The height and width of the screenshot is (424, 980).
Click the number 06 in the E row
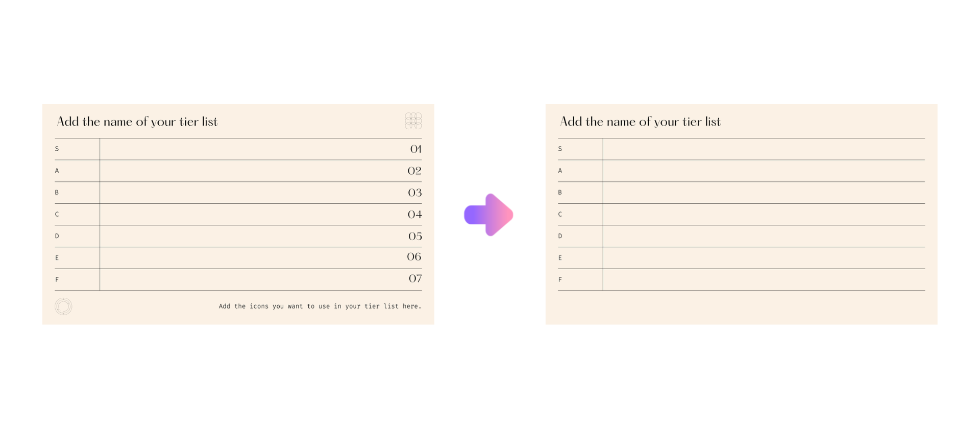click(x=414, y=256)
